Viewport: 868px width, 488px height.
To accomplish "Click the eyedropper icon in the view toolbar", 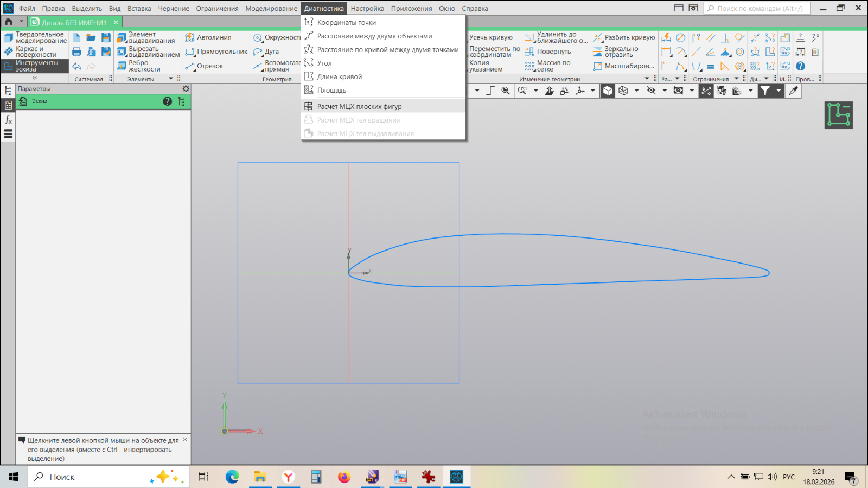I will pyautogui.click(x=793, y=91).
